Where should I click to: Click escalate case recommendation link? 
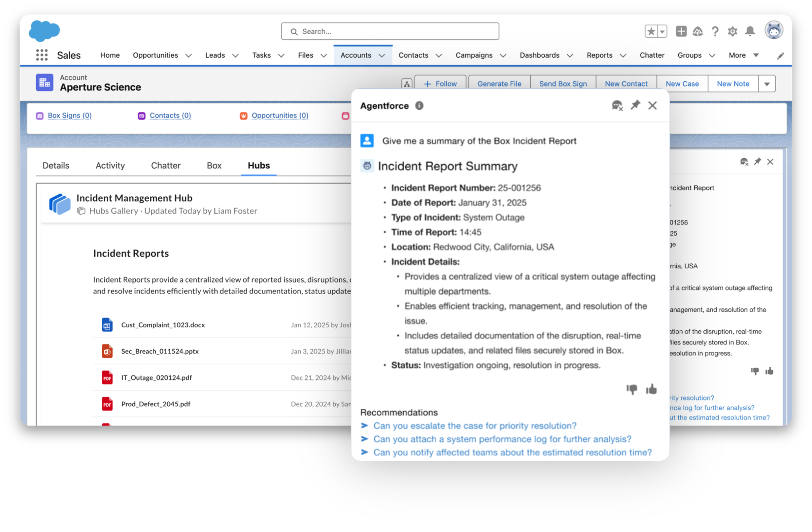click(475, 426)
